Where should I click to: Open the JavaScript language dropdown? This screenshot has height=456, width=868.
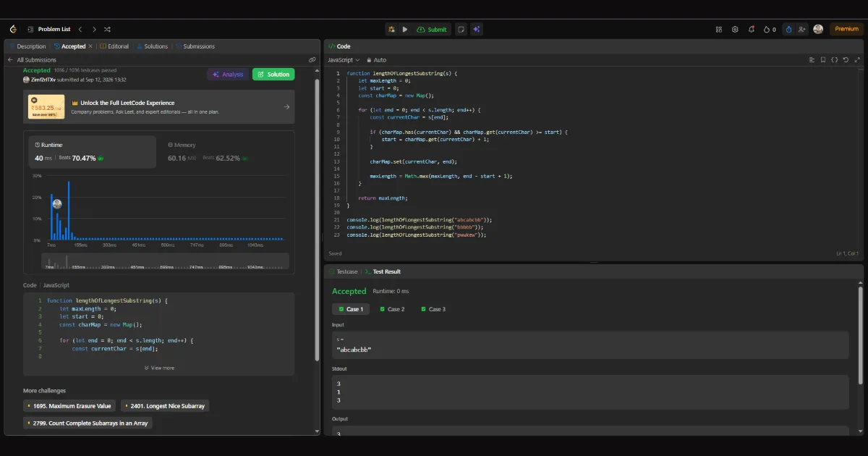point(344,60)
